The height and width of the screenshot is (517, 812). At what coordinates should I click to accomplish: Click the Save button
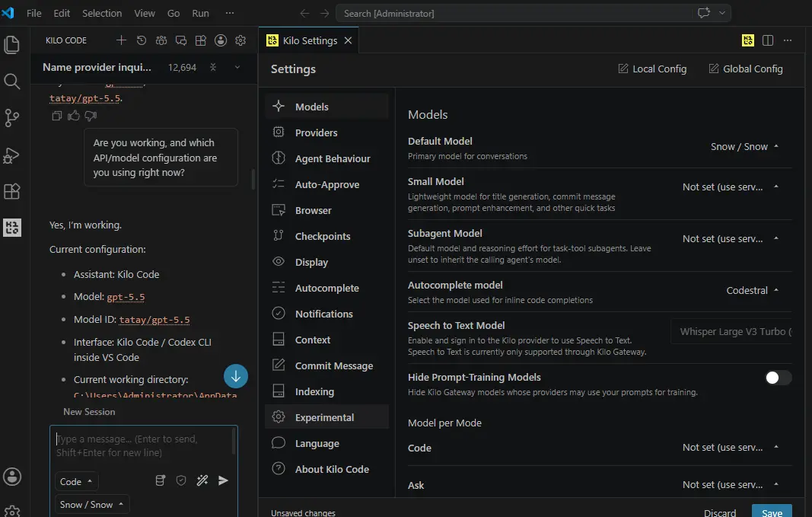772,512
